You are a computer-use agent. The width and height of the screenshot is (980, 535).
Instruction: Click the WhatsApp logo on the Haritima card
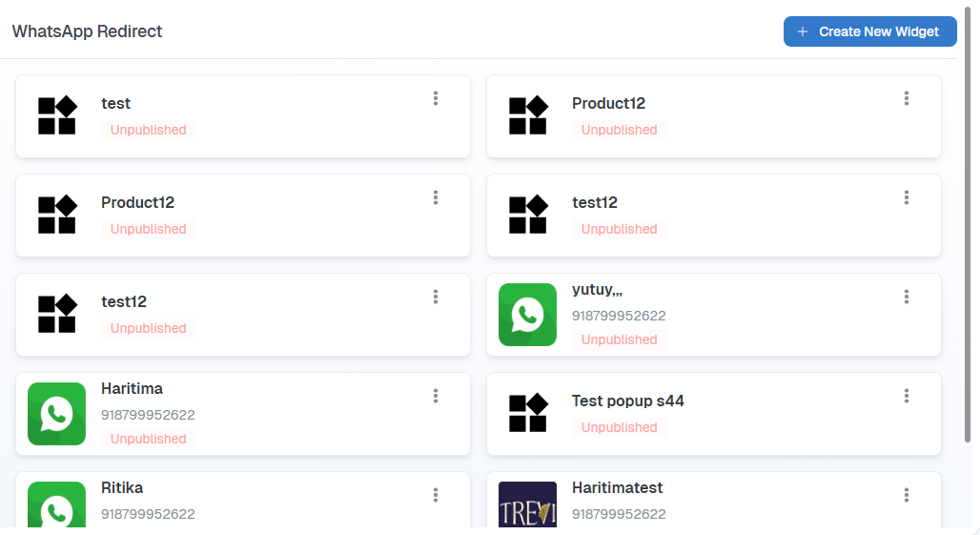[x=57, y=414]
